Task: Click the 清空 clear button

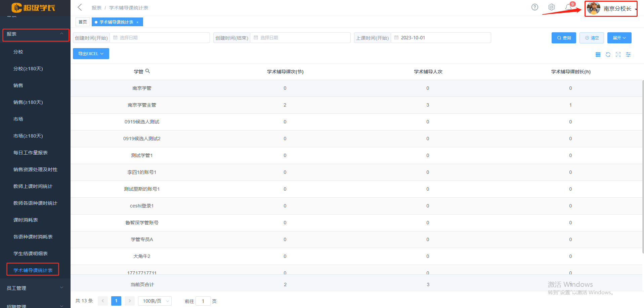Action: pos(592,38)
